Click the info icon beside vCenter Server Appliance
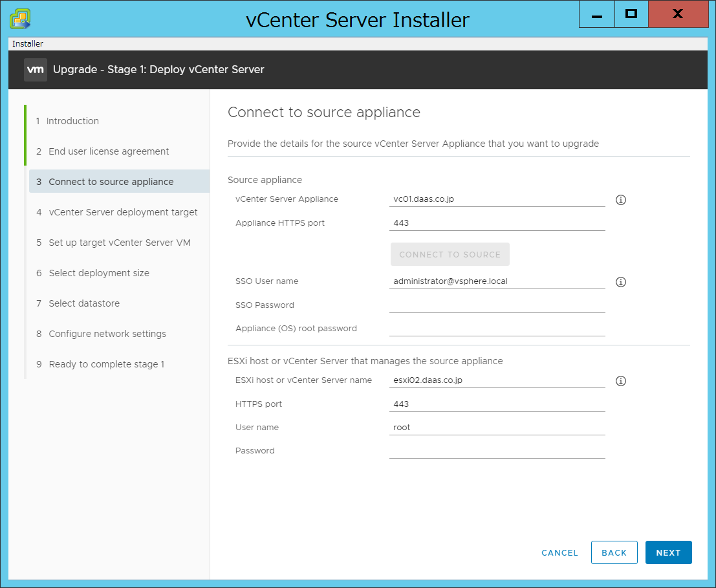 [x=620, y=199]
